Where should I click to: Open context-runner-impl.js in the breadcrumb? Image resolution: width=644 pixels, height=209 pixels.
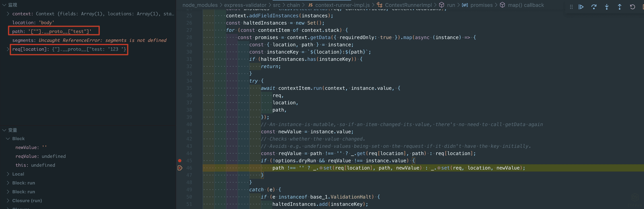[342, 5]
